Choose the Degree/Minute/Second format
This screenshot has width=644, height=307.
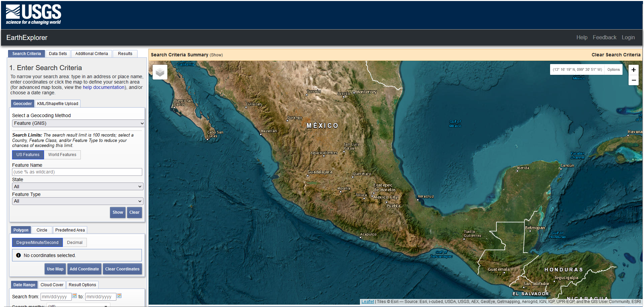[x=37, y=243]
